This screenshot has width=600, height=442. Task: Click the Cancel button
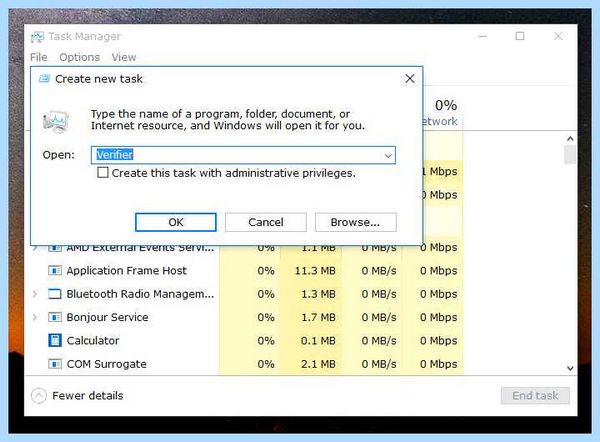point(266,222)
